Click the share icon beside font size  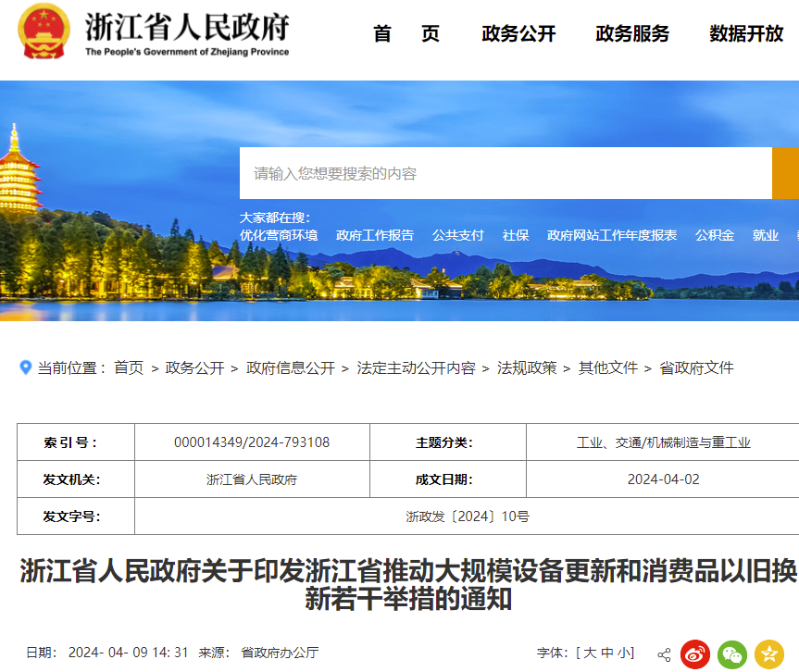tap(664, 654)
